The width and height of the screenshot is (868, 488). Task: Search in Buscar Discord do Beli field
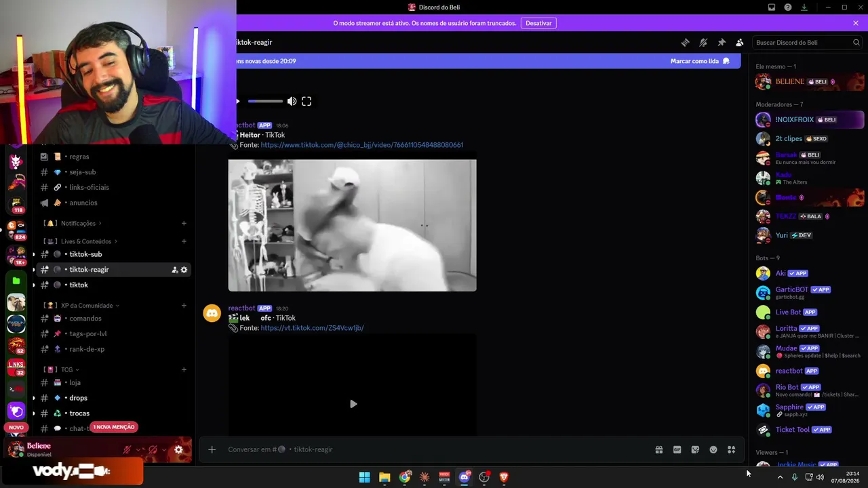(x=808, y=43)
